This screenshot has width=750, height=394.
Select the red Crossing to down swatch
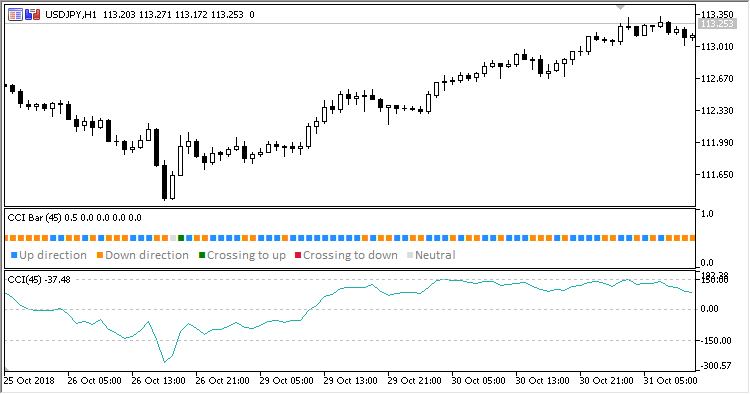click(x=298, y=255)
